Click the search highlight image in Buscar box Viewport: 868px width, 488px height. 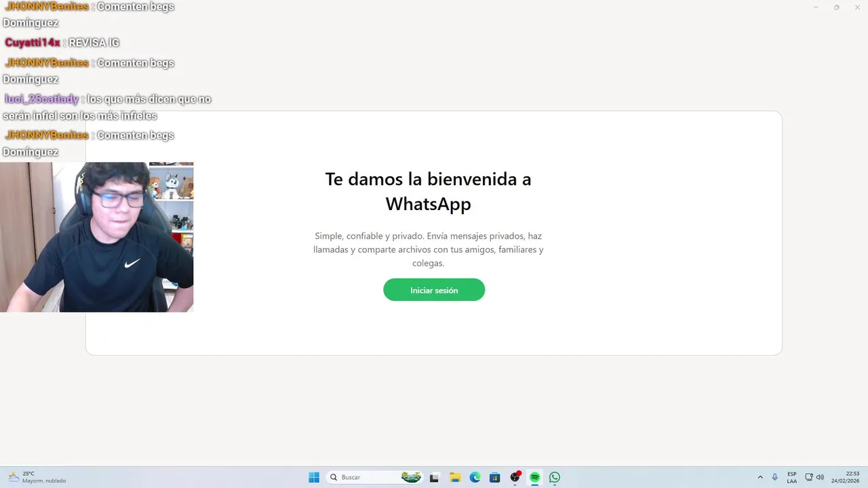[x=411, y=477]
